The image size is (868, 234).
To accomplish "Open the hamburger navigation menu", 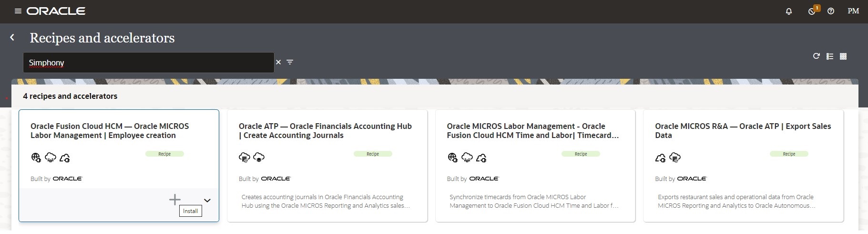I will 18,11.
